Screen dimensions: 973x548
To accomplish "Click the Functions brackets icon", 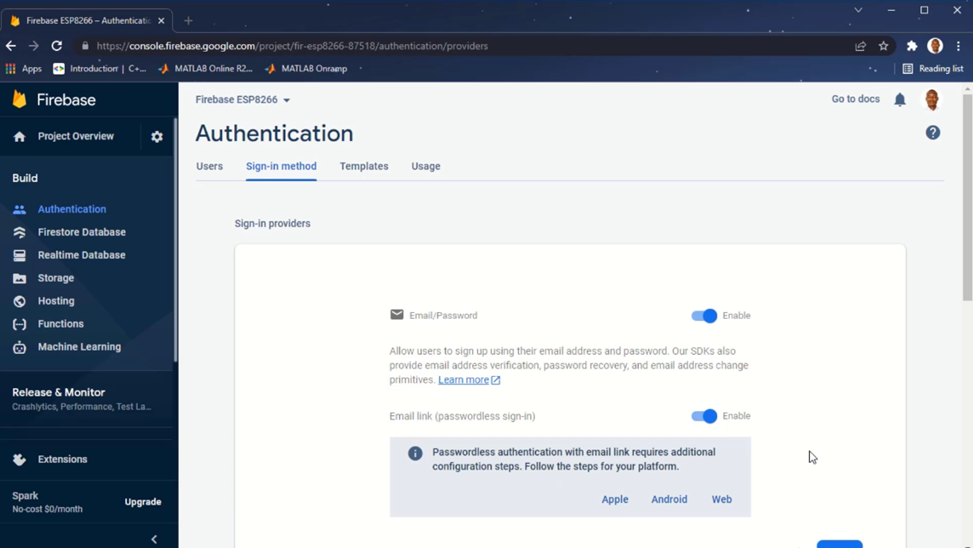I will coord(19,324).
